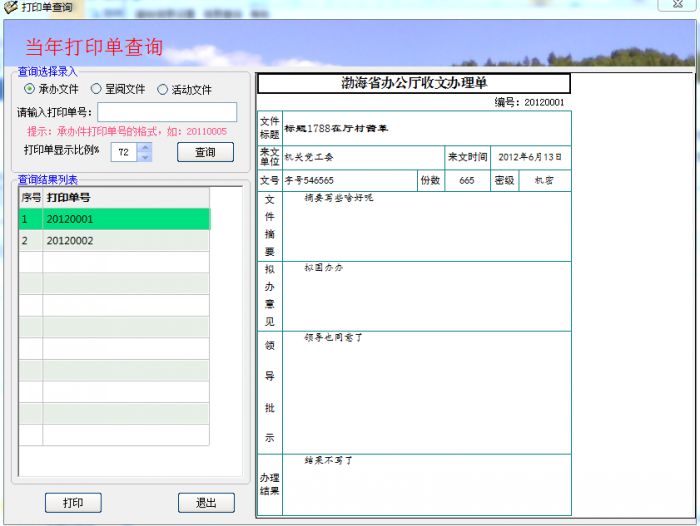This screenshot has height=526, width=700.
Task: Click the 文号 value 字号546565
Action: (350, 180)
